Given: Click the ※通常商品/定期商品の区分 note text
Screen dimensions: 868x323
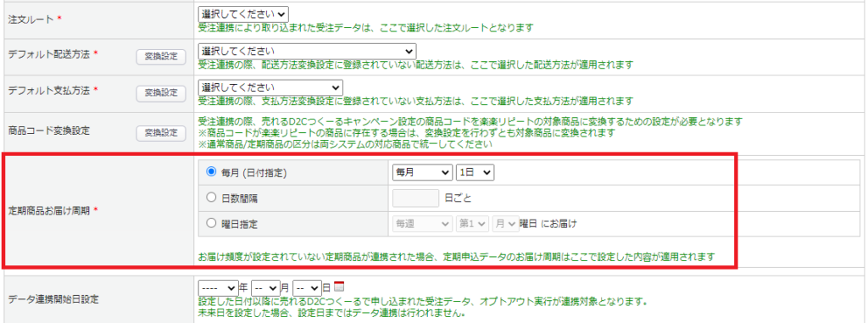Looking at the screenshot, I should click(345, 145).
